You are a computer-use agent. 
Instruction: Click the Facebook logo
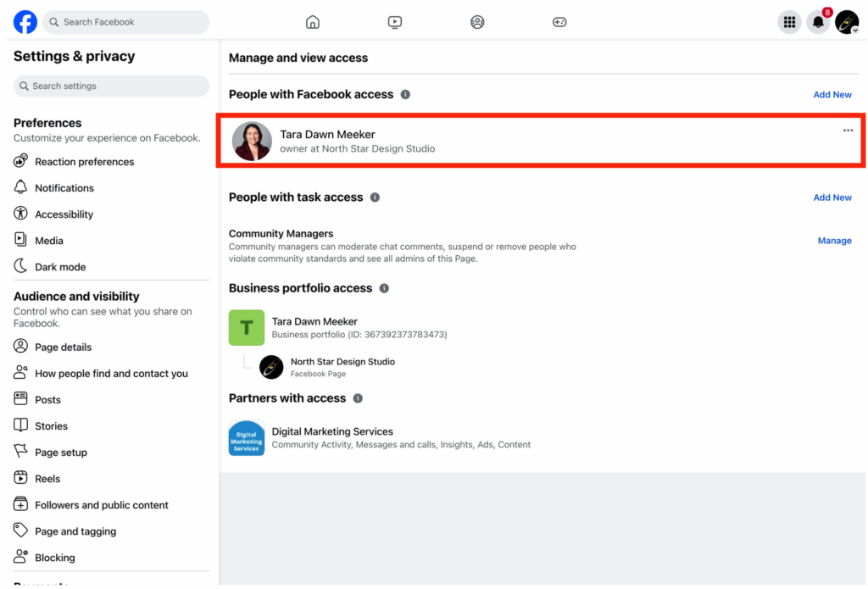(x=25, y=22)
